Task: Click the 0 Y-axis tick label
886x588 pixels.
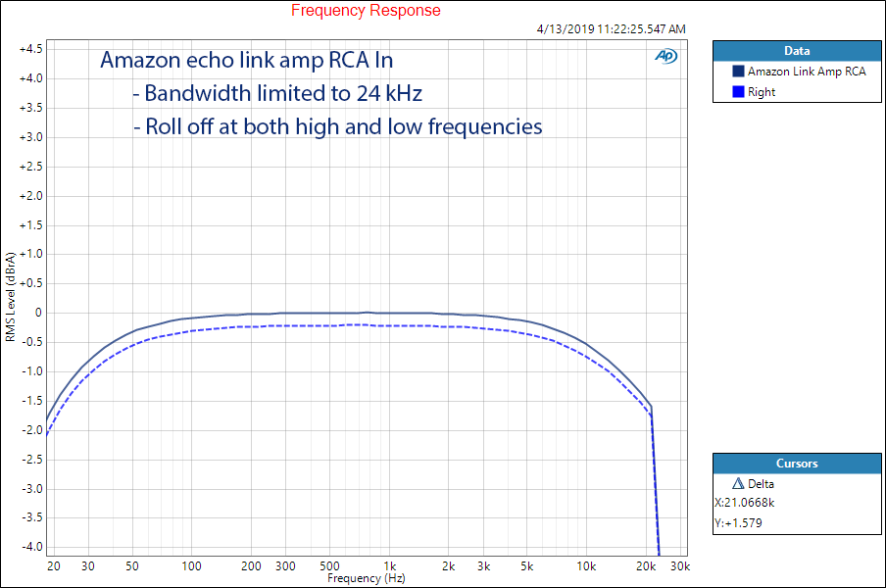Action: coord(38,313)
